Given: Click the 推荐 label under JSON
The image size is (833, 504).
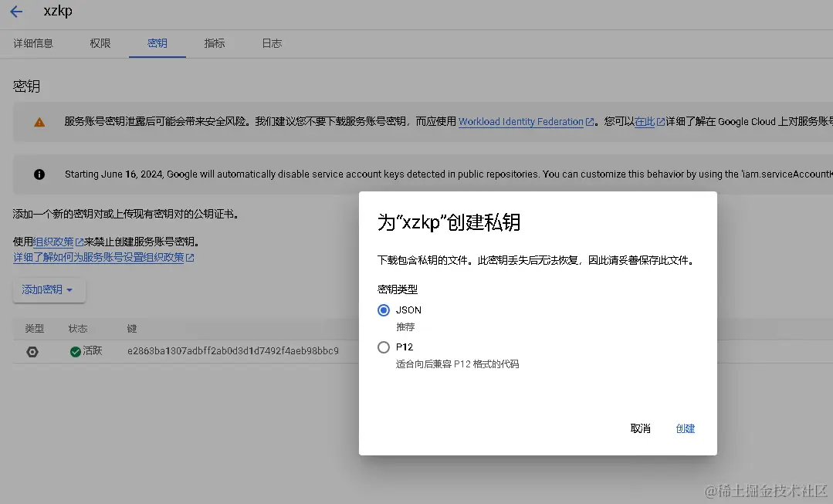Looking at the screenshot, I should (405, 327).
